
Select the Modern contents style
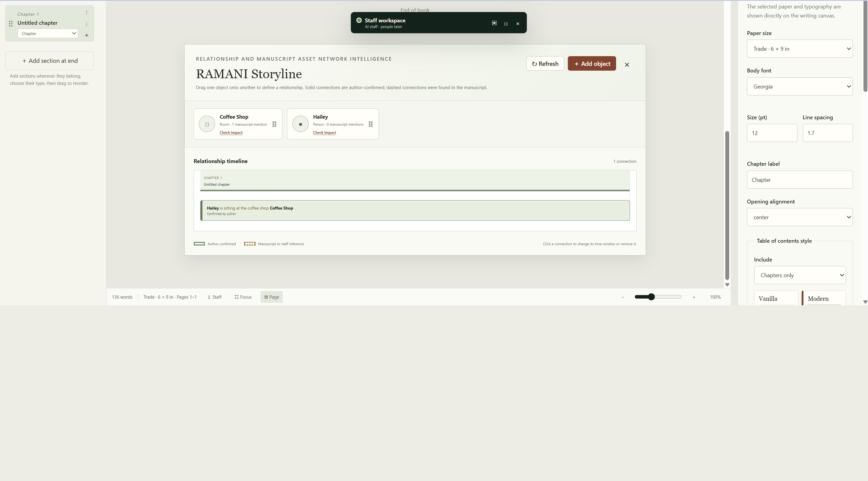(x=824, y=298)
